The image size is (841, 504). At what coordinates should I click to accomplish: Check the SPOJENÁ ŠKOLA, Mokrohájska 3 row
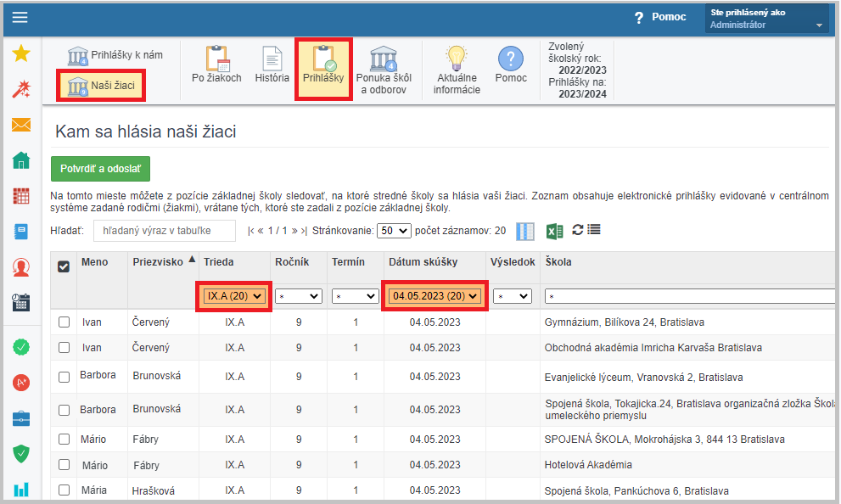64,440
